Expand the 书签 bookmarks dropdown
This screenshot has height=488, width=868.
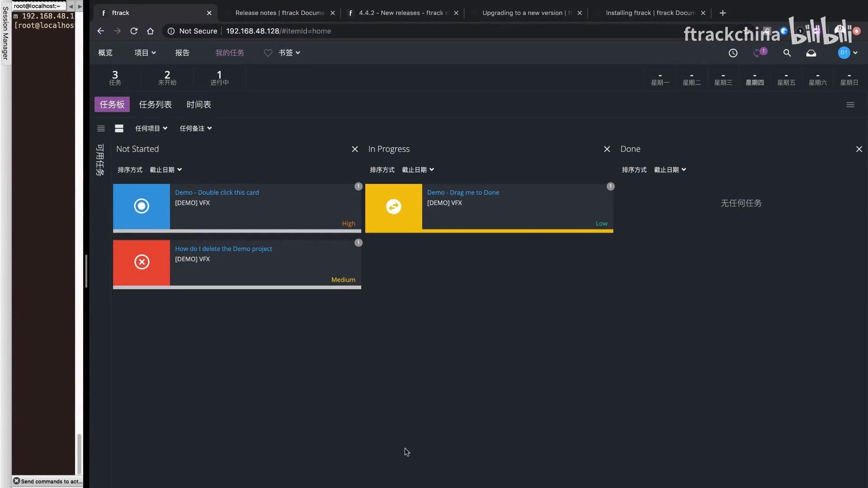click(289, 53)
